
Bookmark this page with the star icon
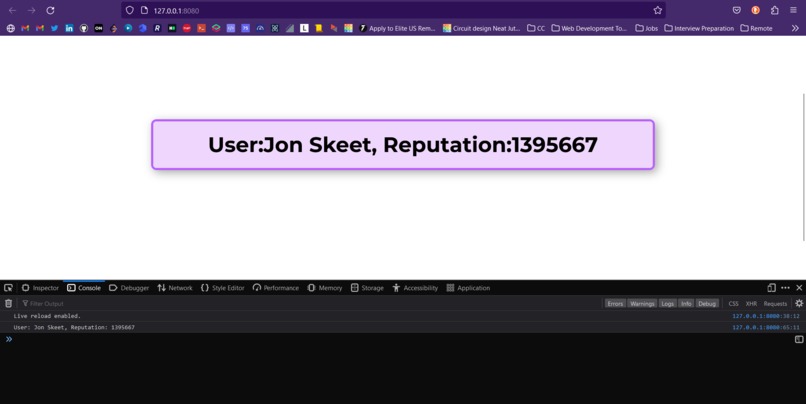pos(657,10)
